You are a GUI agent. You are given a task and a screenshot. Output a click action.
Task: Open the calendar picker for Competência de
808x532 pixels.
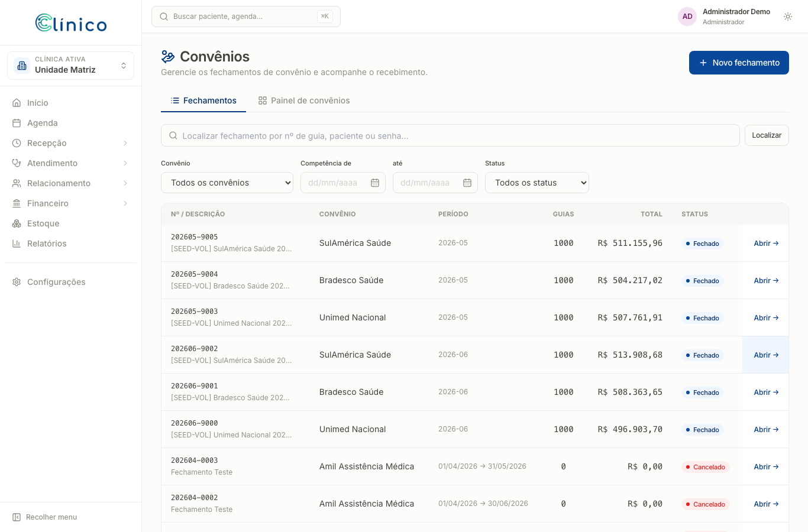click(375, 183)
